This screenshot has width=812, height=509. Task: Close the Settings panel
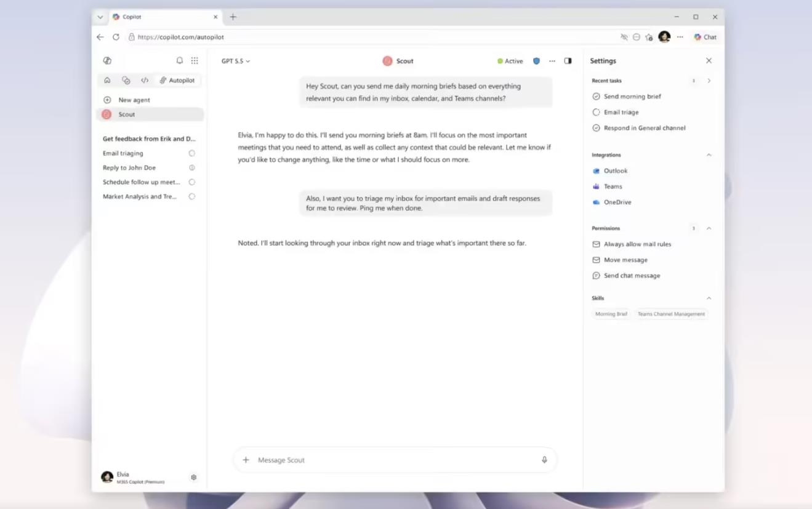(709, 61)
